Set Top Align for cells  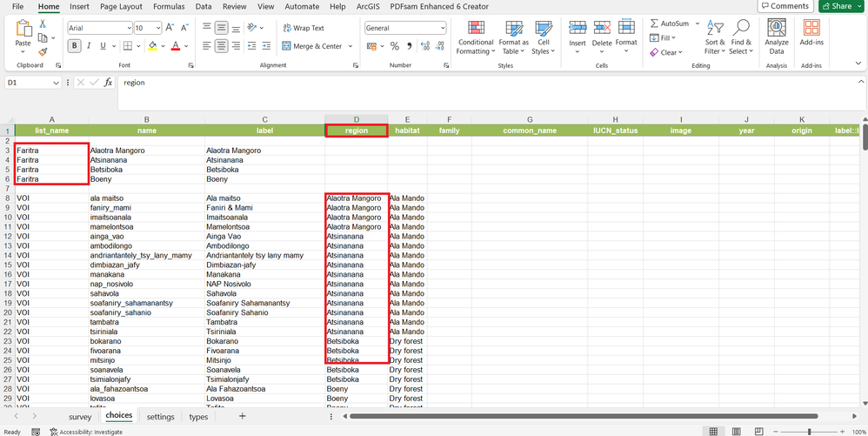pos(206,28)
